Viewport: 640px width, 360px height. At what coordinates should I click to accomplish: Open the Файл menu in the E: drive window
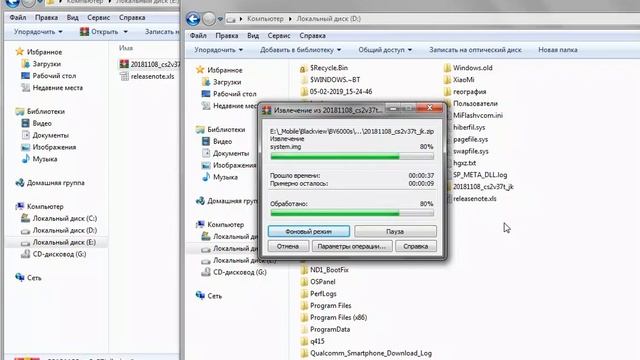coord(18,18)
